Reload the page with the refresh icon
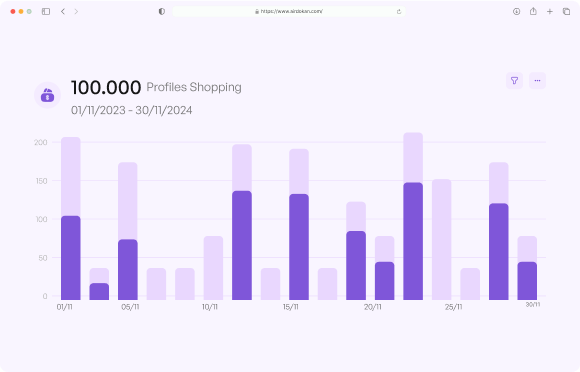The height and width of the screenshot is (372, 580). pos(399,11)
